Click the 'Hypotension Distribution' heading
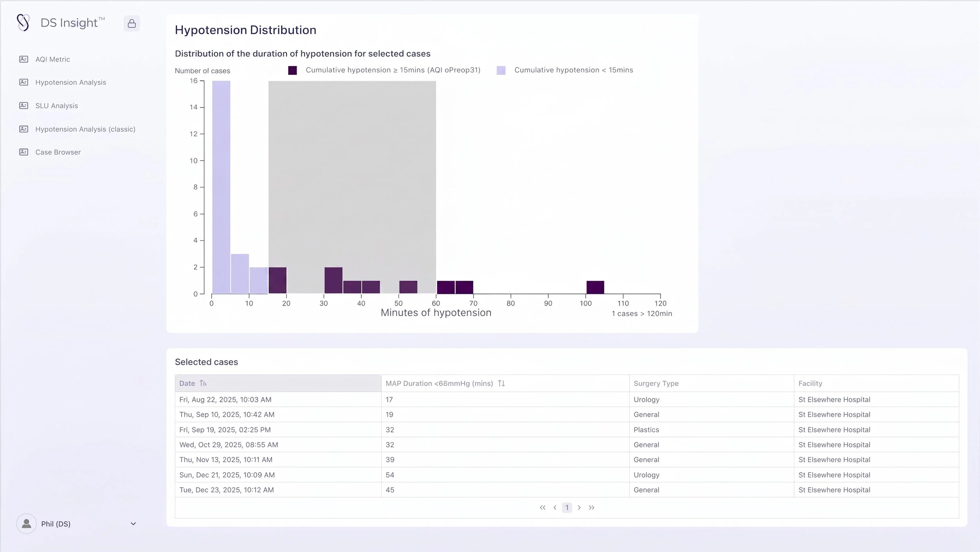 [x=245, y=30]
